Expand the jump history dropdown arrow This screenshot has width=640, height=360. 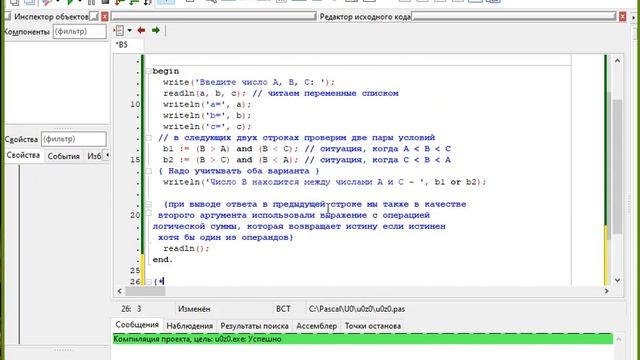coord(129,30)
